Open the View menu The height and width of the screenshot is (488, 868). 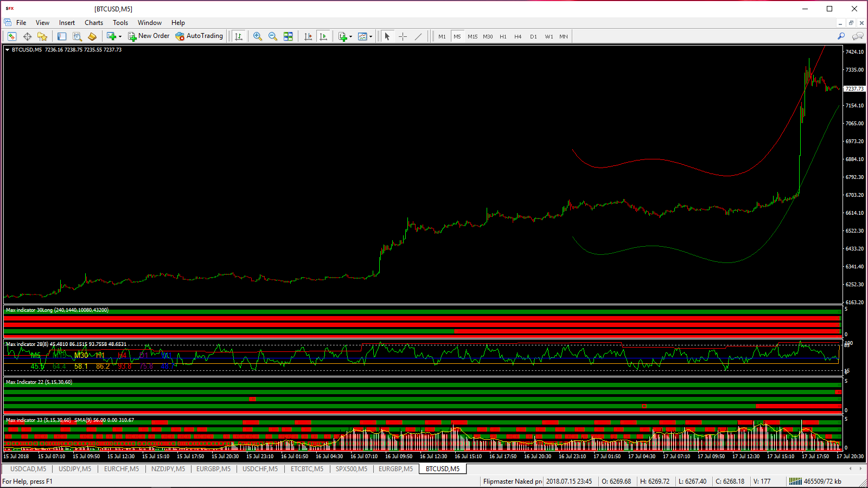(x=42, y=23)
